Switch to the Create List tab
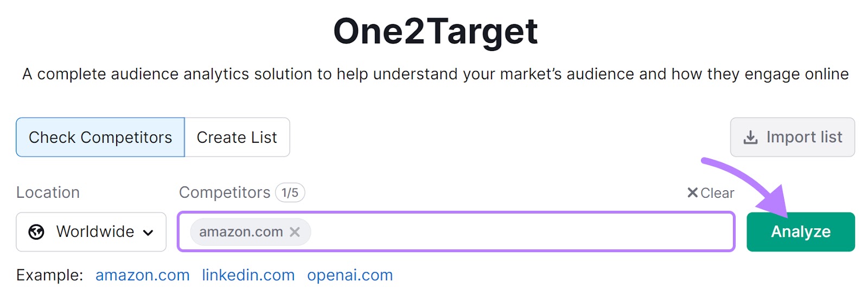The image size is (868, 301). tap(237, 137)
